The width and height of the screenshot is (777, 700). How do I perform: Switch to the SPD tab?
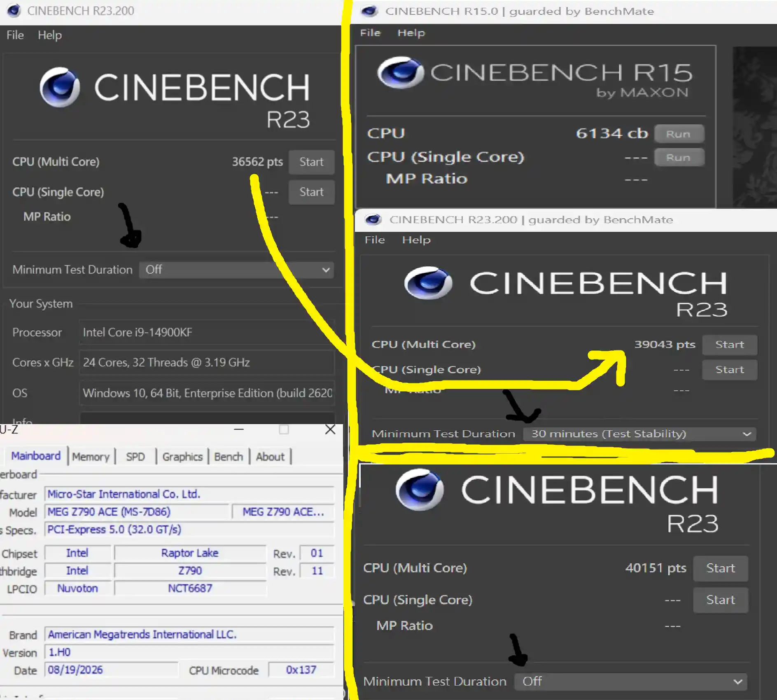tap(135, 457)
